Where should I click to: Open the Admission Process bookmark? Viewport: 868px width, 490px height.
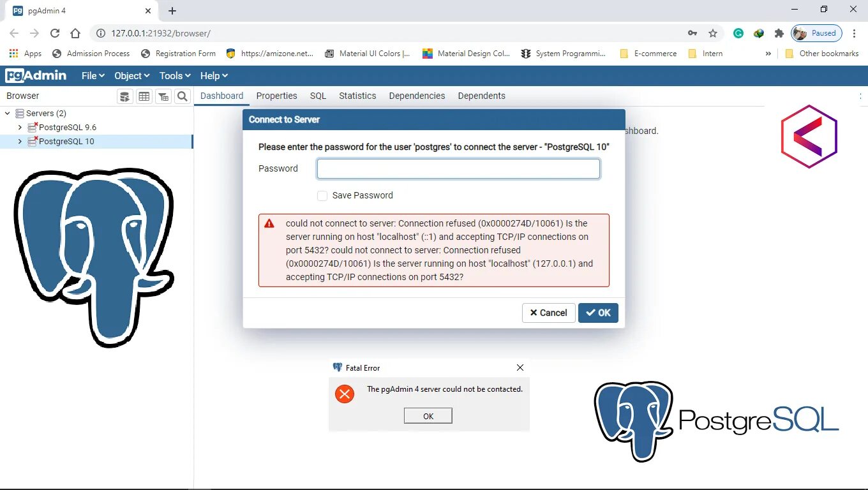91,54
